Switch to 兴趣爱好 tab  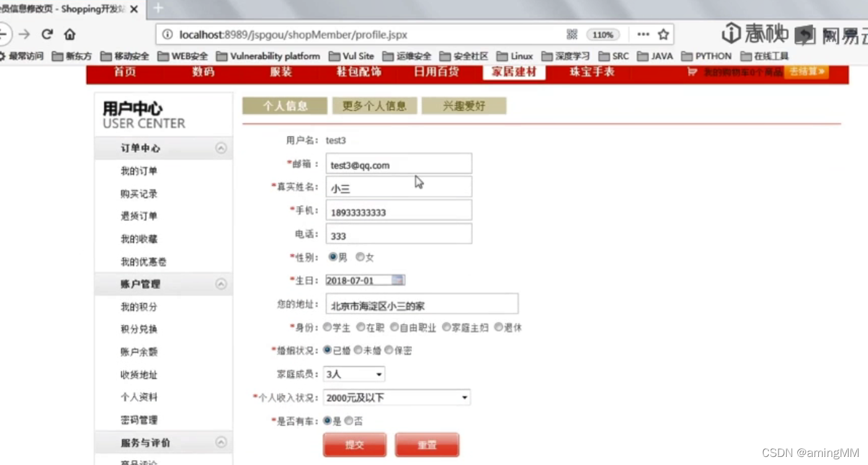point(464,106)
